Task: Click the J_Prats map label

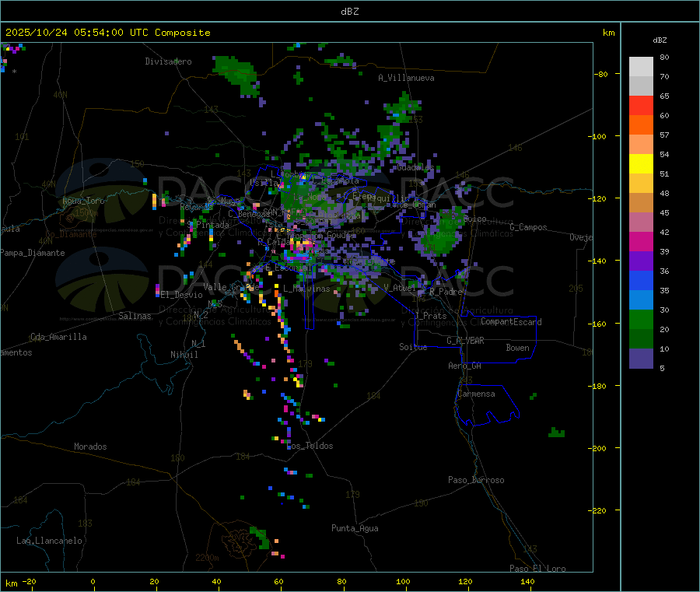Action: (x=431, y=316)
